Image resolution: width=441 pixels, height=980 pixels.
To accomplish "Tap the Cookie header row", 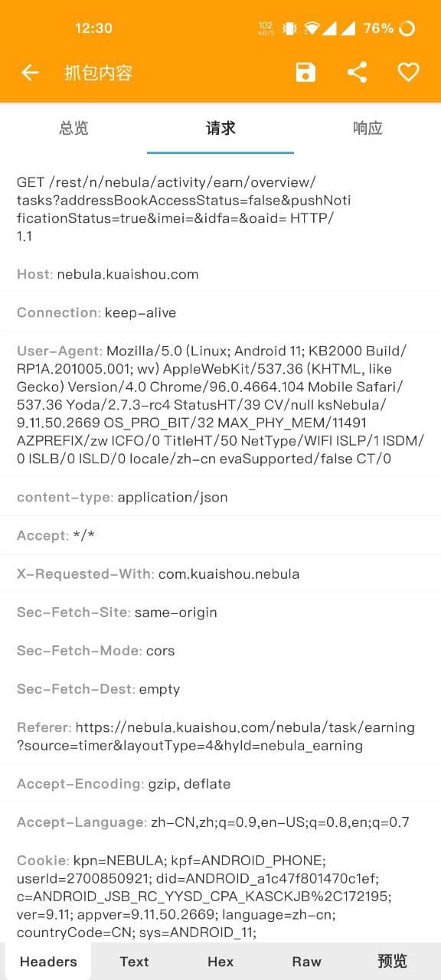I will 220,896.
